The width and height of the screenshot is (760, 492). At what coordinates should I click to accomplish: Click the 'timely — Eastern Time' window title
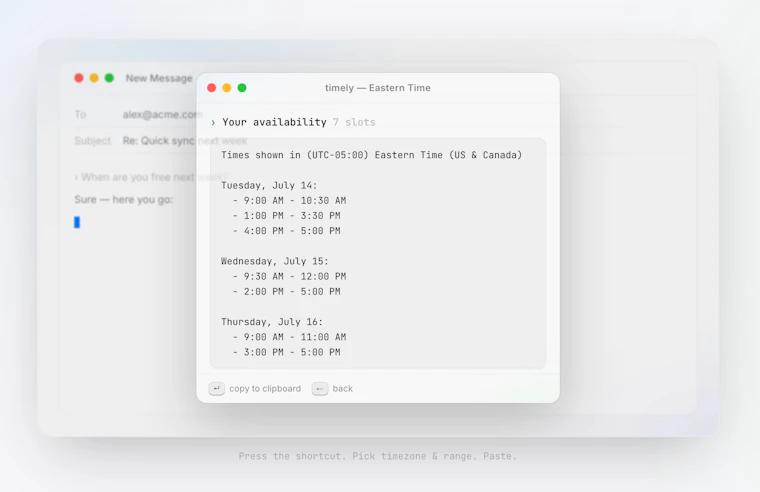(x=378, y=88)
